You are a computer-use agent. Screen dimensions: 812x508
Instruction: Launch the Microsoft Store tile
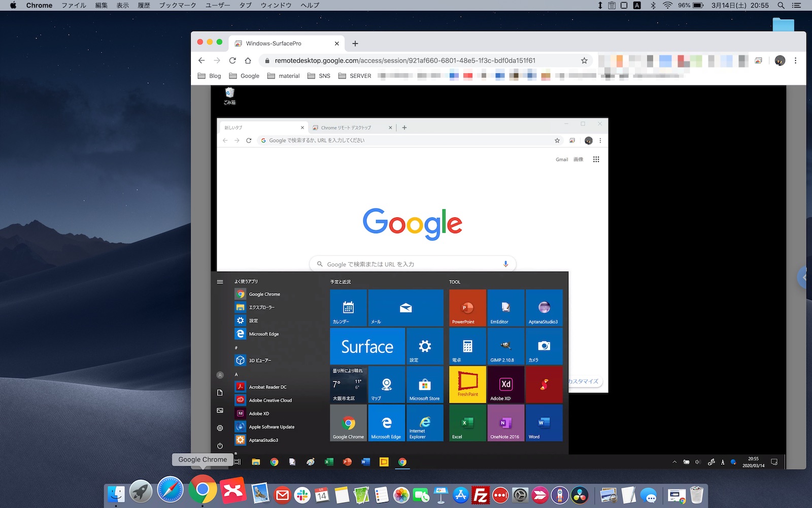(425, 385)
